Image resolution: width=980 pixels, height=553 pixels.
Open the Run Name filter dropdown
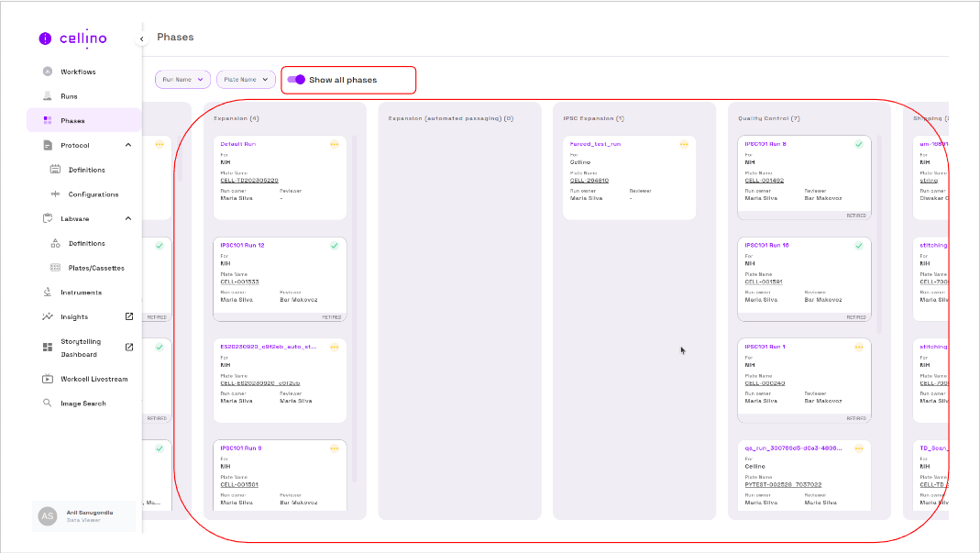click(182, 80)
